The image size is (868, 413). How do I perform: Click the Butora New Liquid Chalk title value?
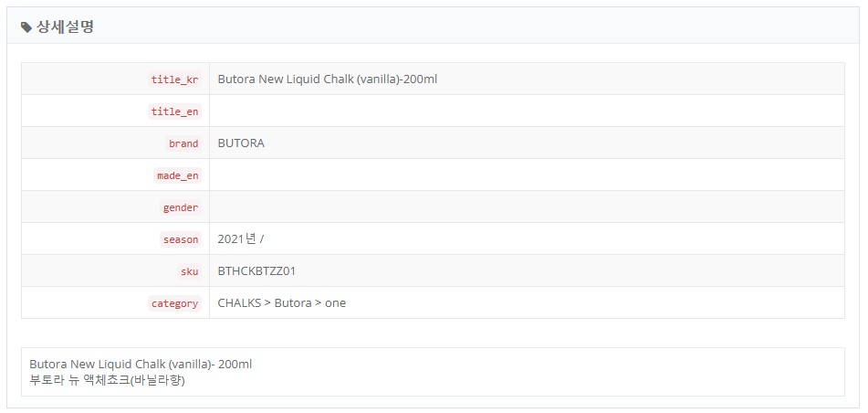pos(327,79)
